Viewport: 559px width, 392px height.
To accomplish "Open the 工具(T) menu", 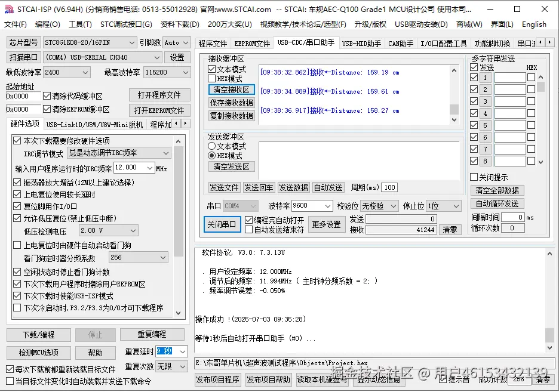I will [x=80, y=24].
